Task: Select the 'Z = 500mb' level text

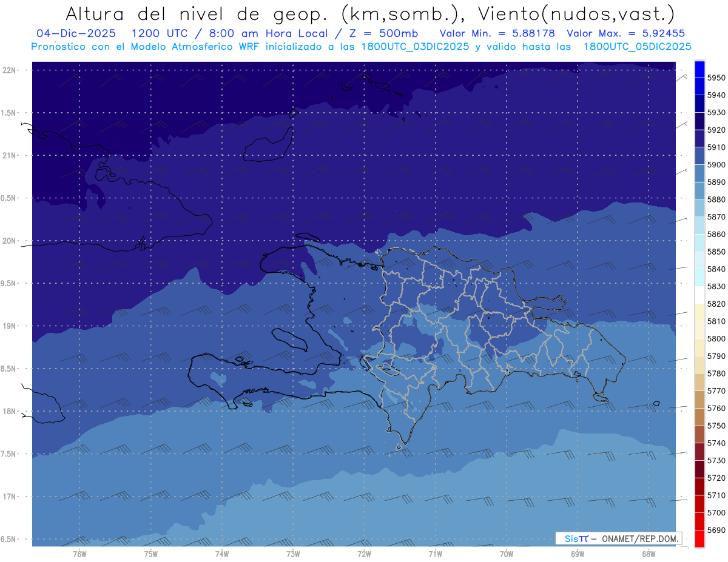Action: click(383, 34)
